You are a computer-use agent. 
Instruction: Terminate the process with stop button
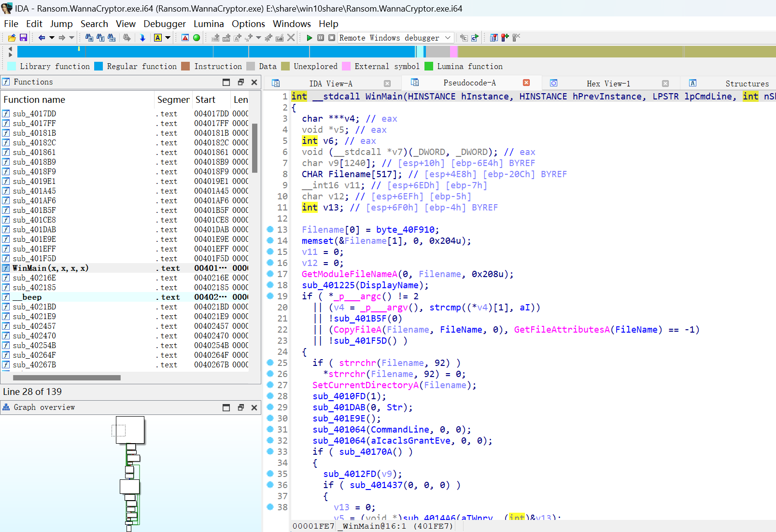point(332,38)
